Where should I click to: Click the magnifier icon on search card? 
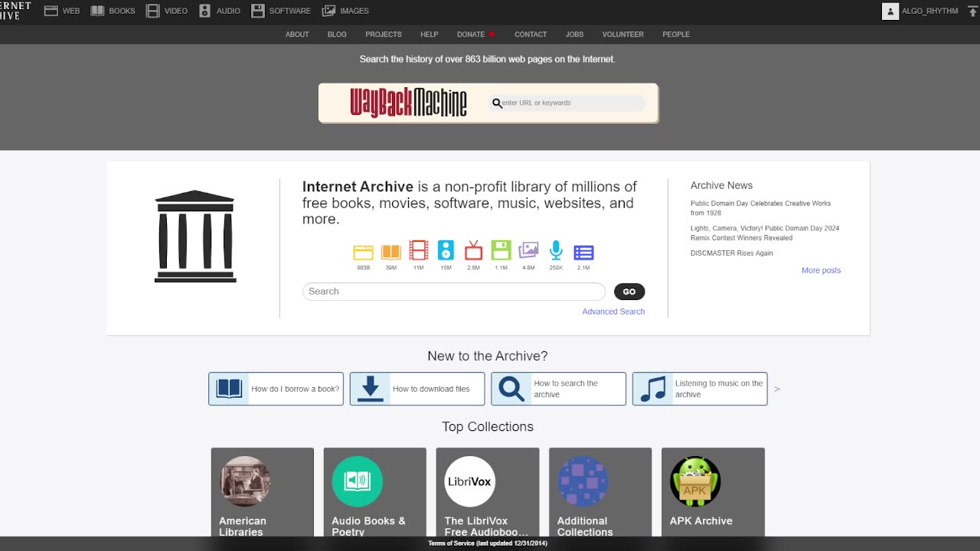(x=511, y=389)
